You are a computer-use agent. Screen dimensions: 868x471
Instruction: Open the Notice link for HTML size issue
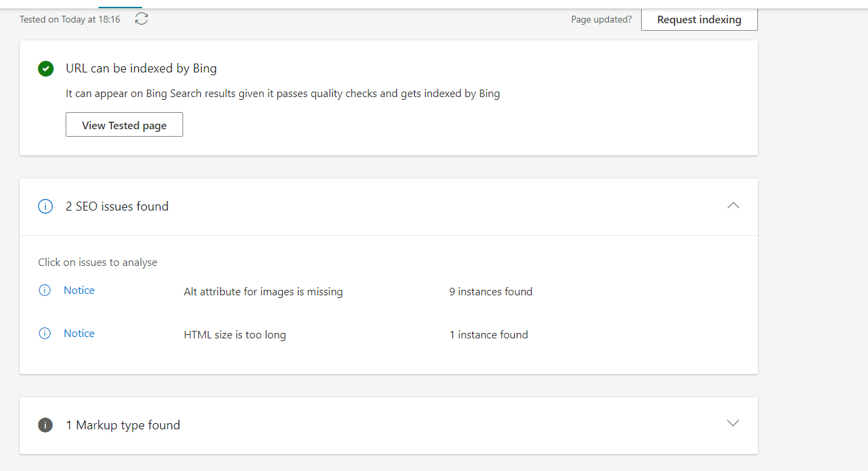pyautogui.click(x=79, y=334)
